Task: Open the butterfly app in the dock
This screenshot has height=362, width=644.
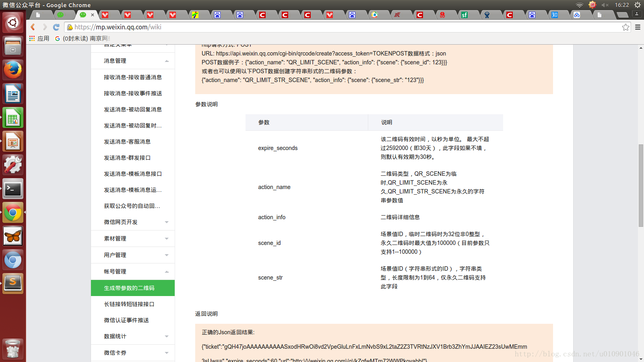Action: tap(13, 236)
